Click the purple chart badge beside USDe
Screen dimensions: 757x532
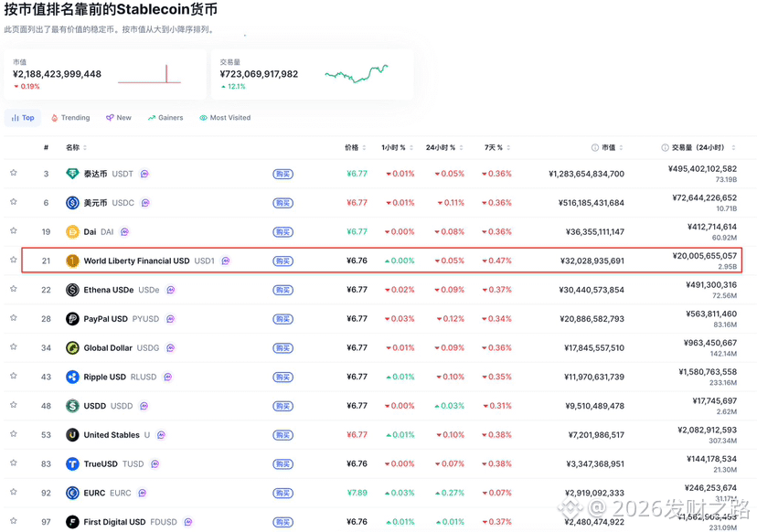[x=170, y=290]
